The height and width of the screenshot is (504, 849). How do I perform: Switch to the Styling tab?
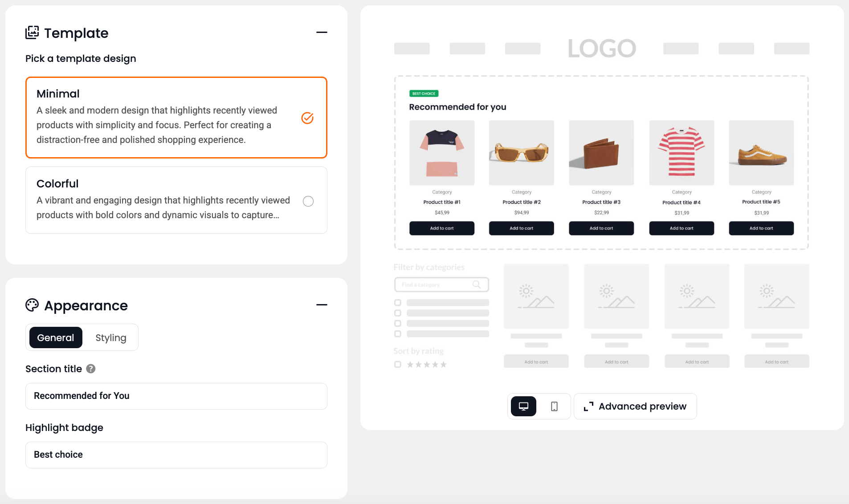coord(111,337)
